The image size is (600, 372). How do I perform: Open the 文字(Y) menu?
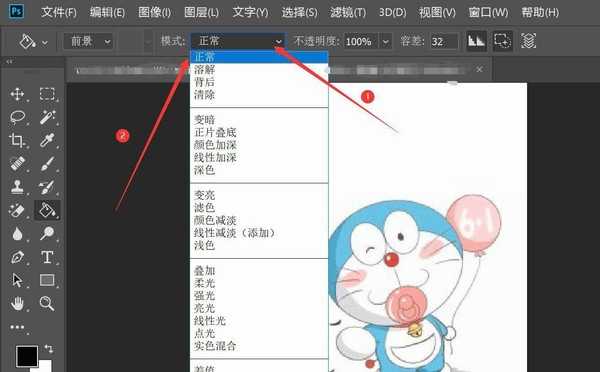(x=251, y=12)
